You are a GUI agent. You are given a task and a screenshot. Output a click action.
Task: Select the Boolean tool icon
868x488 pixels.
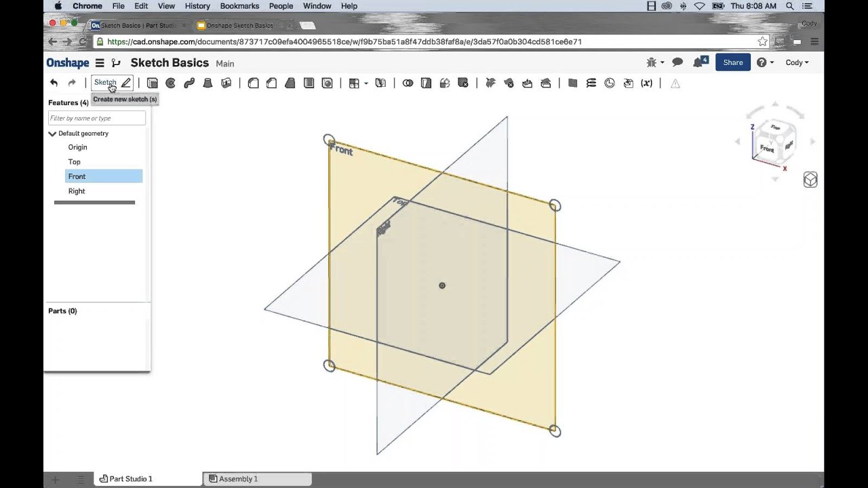(x=408, y=83)
